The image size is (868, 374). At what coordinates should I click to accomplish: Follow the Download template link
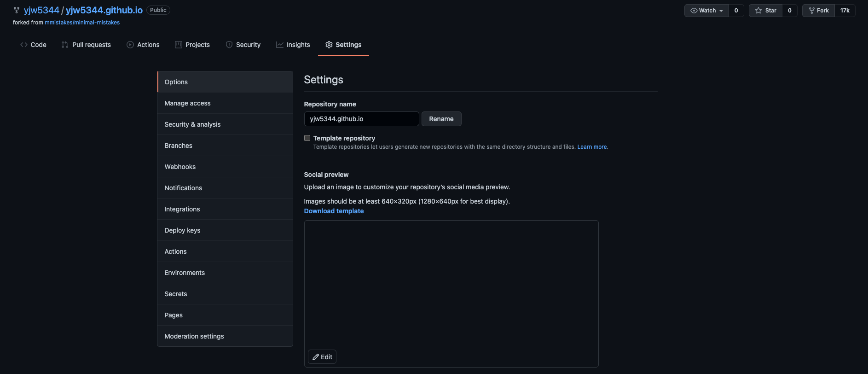(x=334, y=211)
